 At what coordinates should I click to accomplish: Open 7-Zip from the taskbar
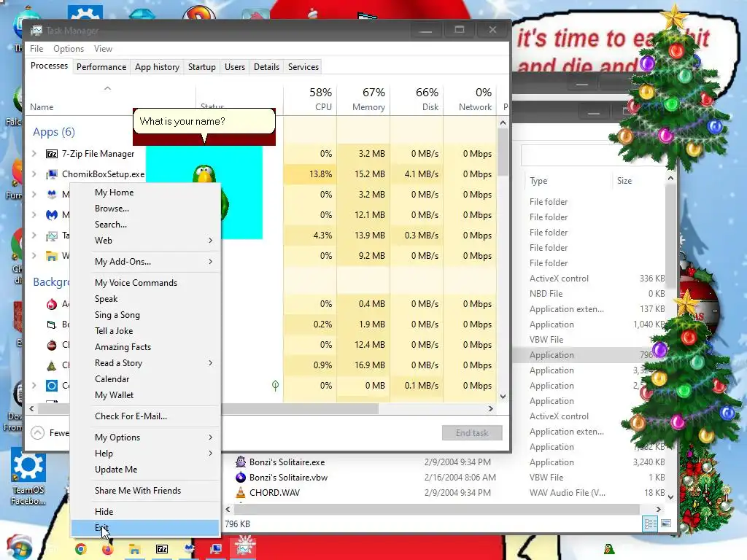click(x=162, y=549)
